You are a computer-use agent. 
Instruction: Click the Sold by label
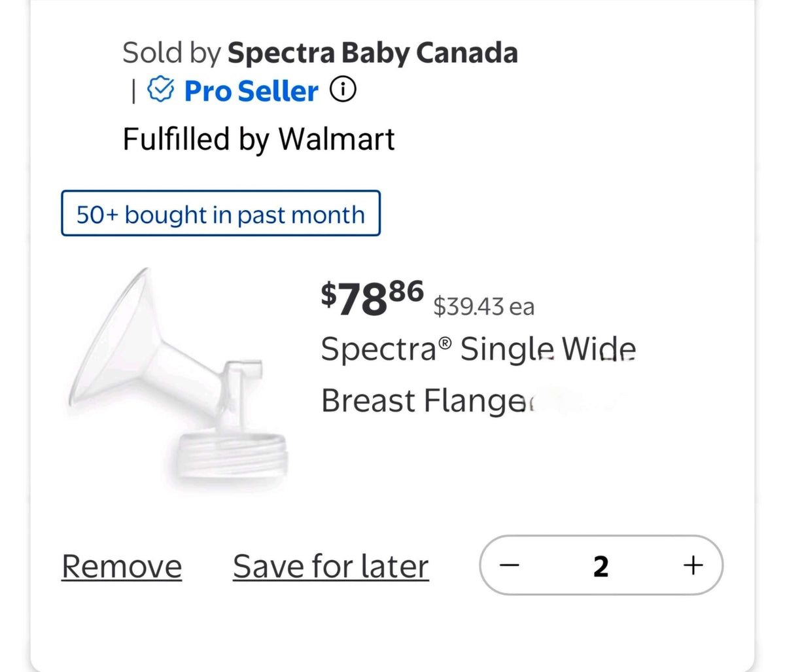click(x=172, y=53)
